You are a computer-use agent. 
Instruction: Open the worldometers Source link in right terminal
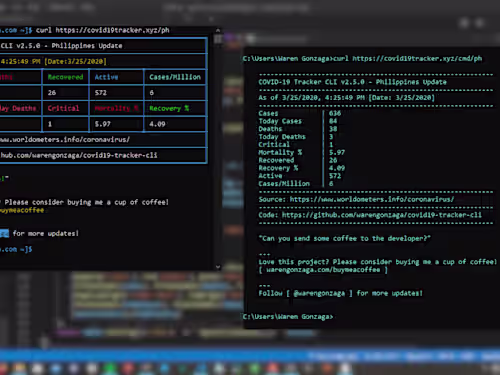[372, 199]
